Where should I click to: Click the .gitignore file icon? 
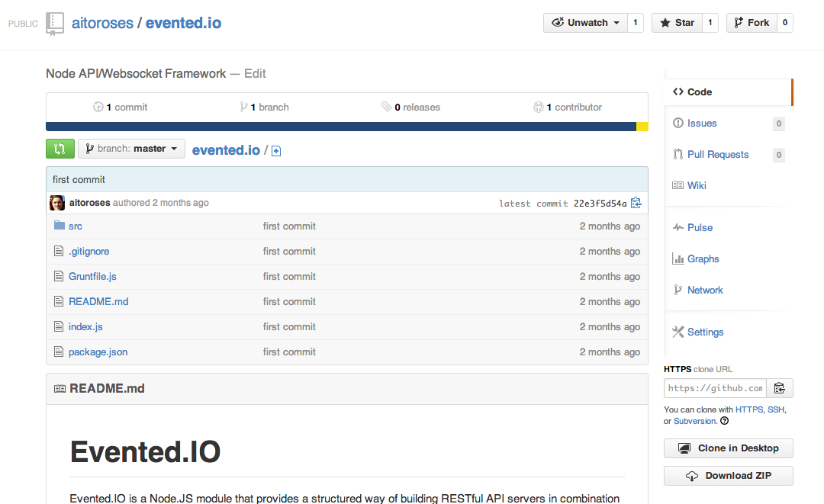click(59, 251)
